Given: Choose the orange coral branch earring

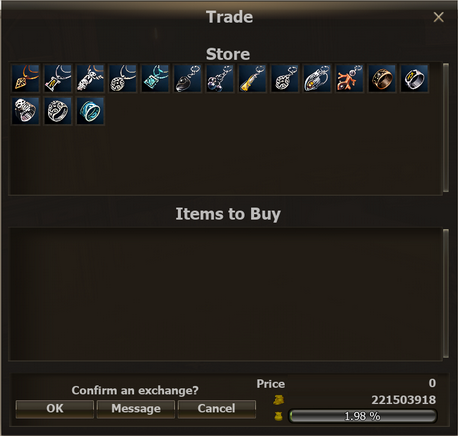Looking at the screenshot, I should coord(350,78).
